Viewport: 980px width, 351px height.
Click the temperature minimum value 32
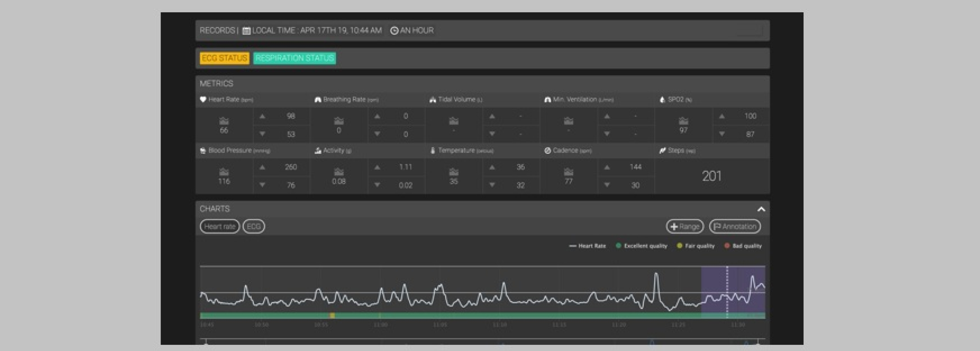point(521,185)
